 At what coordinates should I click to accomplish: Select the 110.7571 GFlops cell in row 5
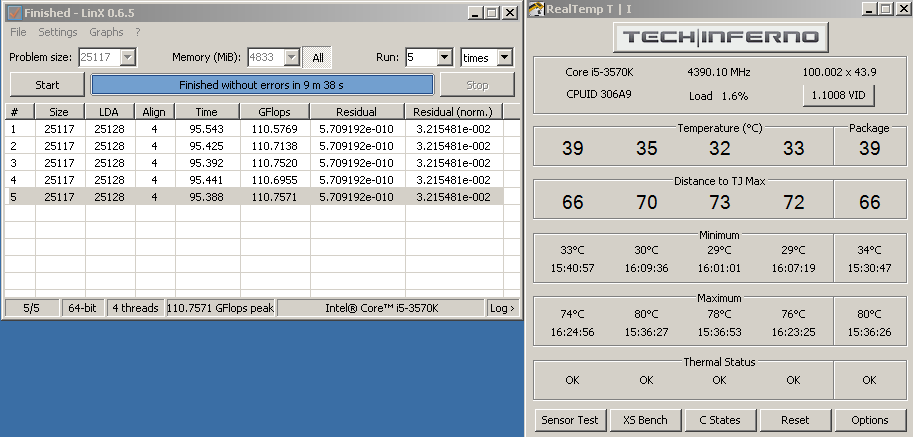coord(274,197)
